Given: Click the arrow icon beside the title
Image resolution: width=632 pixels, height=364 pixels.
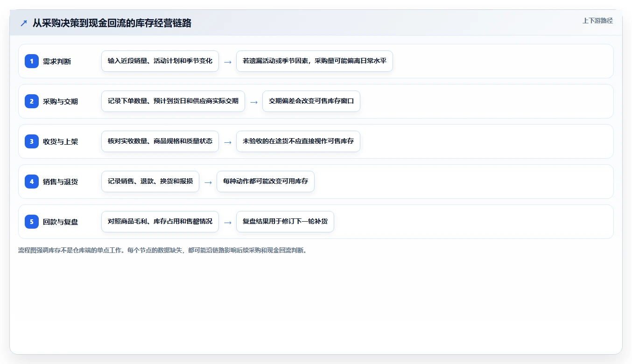Looking at the screenshot, I should click(24, 23).
